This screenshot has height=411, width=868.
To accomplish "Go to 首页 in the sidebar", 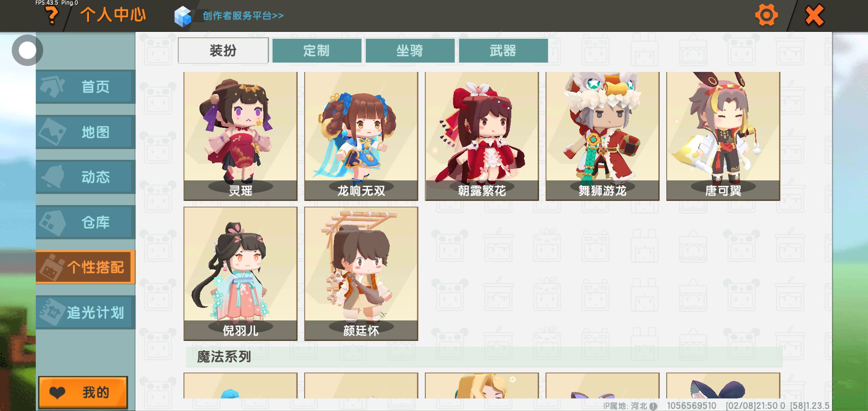I will [86, 86].
